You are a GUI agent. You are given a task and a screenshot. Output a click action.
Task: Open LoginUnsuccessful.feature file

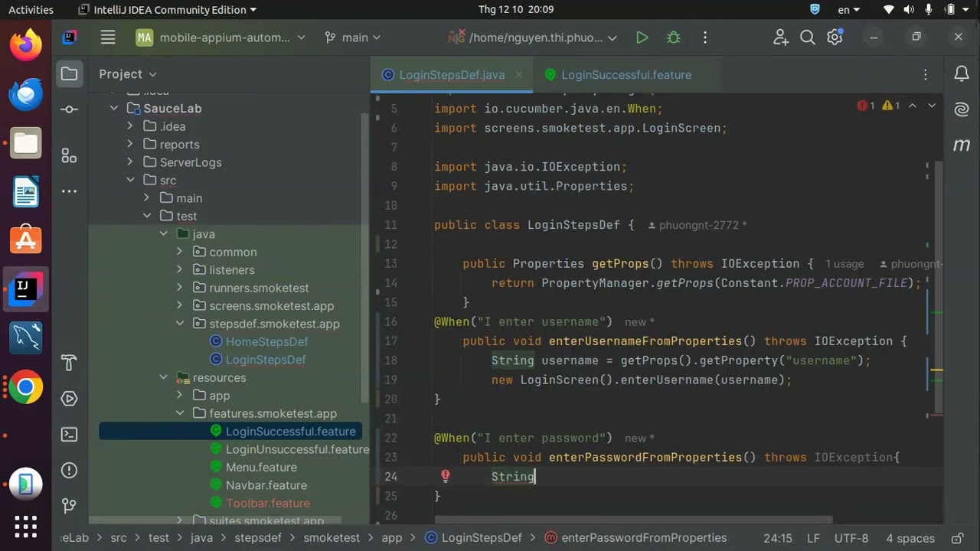(x=297, y=449)
